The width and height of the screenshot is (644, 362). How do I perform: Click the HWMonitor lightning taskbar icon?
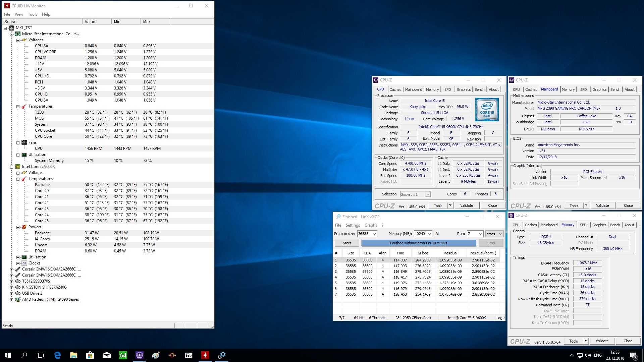(x=205, y=355)
